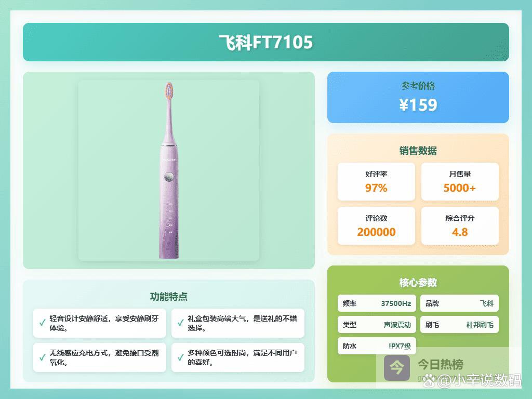Screen dimensions: 532x399
Task: Open the 小辛说数码 watermark link
Action: tap(478, 381)
